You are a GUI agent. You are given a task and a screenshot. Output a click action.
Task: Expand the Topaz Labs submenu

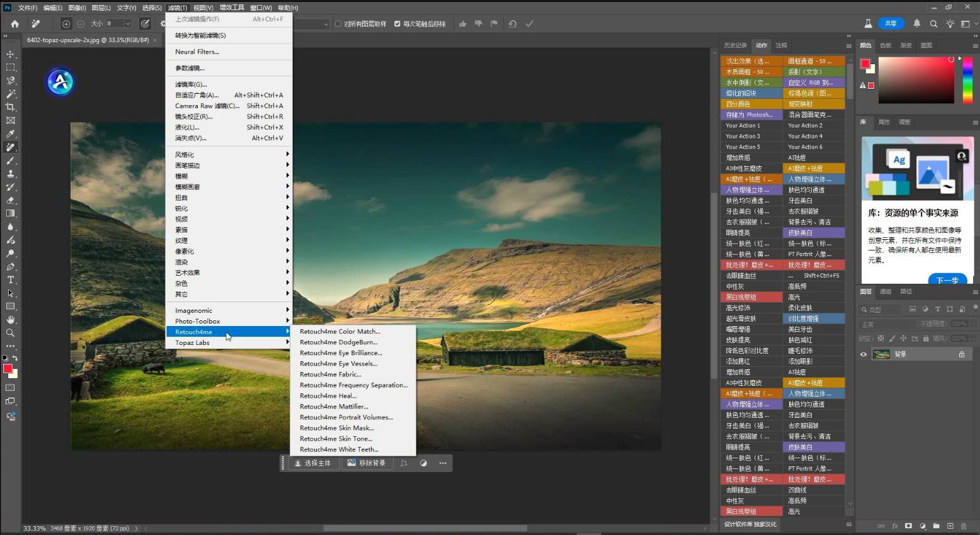coord(228,342)
